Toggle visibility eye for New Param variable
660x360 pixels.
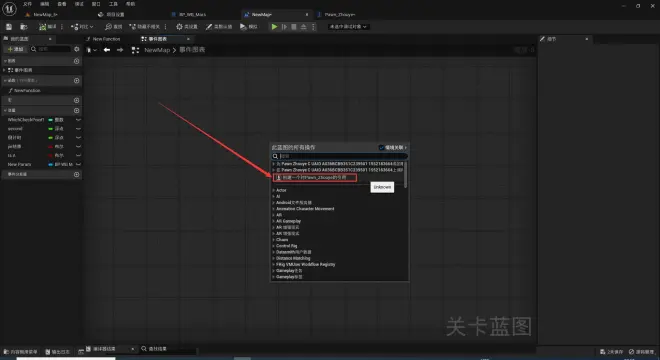(78, 164)
